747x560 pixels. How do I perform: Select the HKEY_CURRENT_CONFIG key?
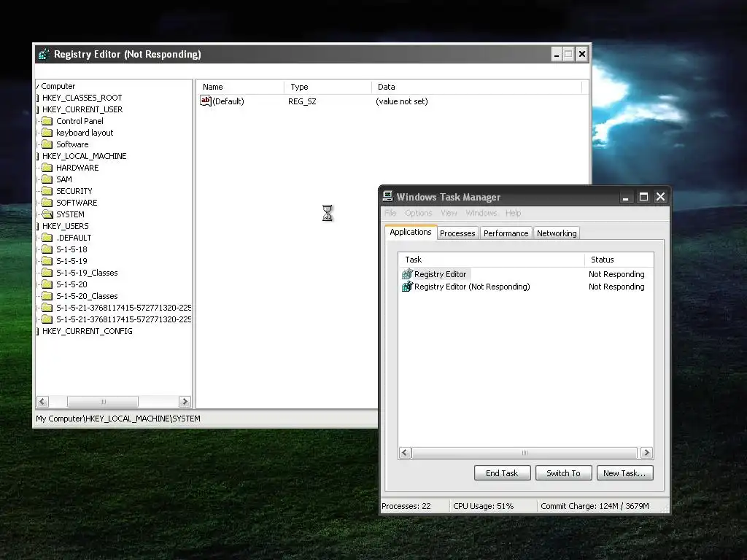[x=88, y=331]
